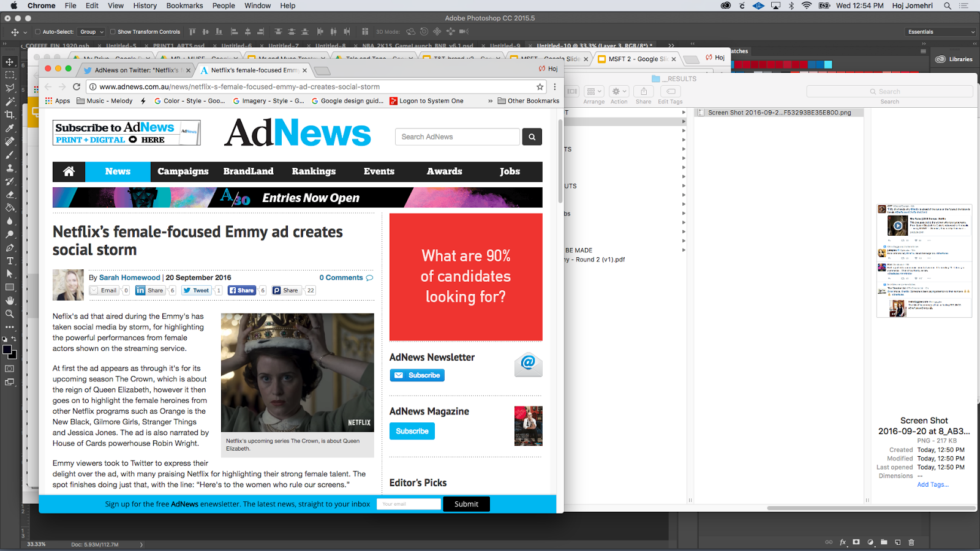The width and height of the screenshot is (980, 551).
Task: Open the Other Bookmarks folder
Action: coord(529,101)
